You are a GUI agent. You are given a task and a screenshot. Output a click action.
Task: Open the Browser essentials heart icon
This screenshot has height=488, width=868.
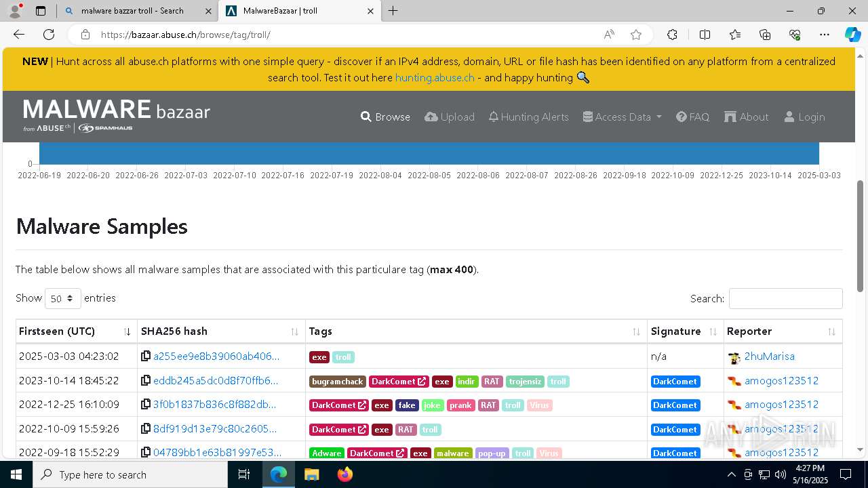[x=795, y=35]
